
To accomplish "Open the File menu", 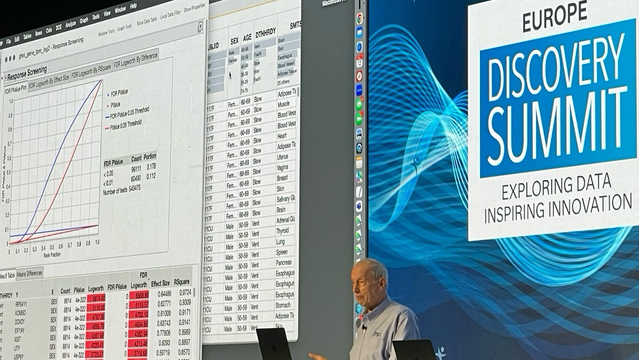I will click(8, 42).
